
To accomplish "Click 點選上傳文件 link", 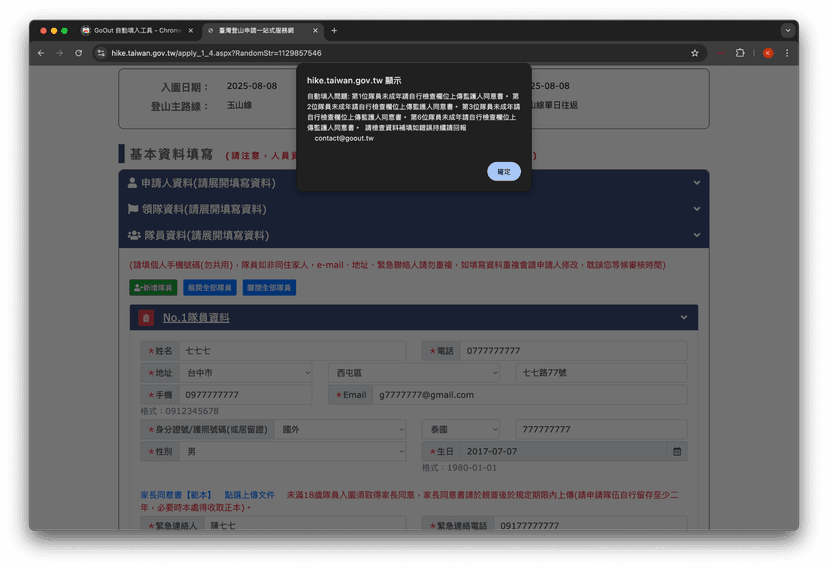I will [x=249, y=495].
